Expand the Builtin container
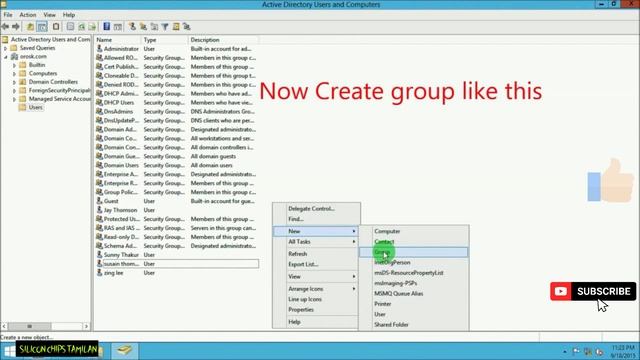This screenshot has width=640, height=360. [14, 65]
